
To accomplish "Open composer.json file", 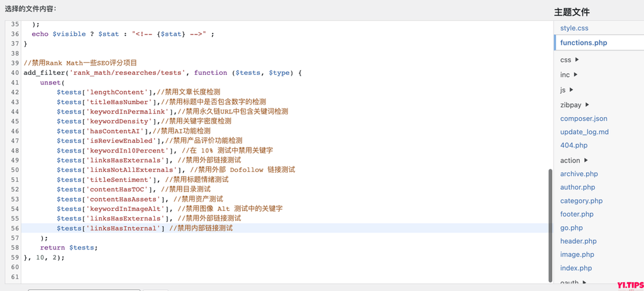I will [x=584, y=118].
